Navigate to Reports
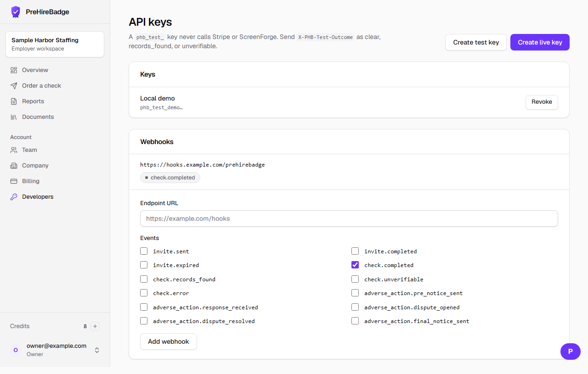 point(55,101)
